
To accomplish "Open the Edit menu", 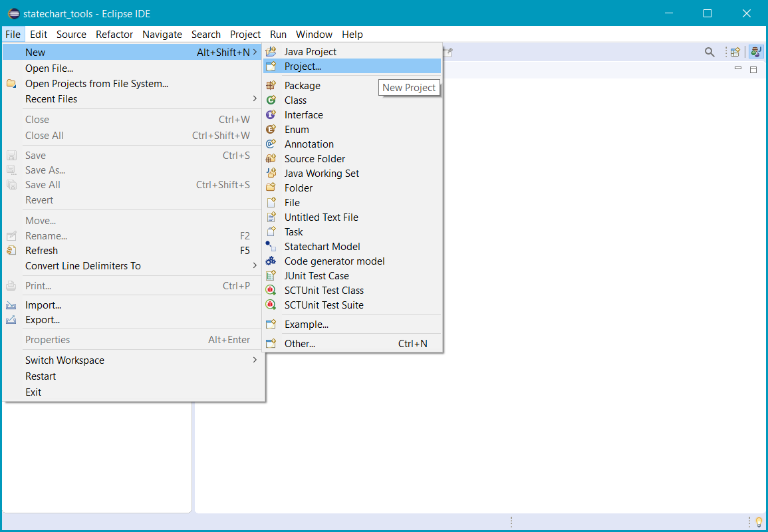I will pyautogui.click(x=38, y=35).
